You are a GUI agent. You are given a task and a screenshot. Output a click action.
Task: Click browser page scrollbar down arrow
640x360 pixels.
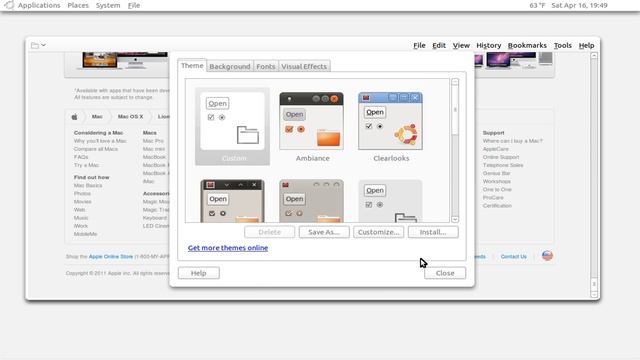coord(594,294)
